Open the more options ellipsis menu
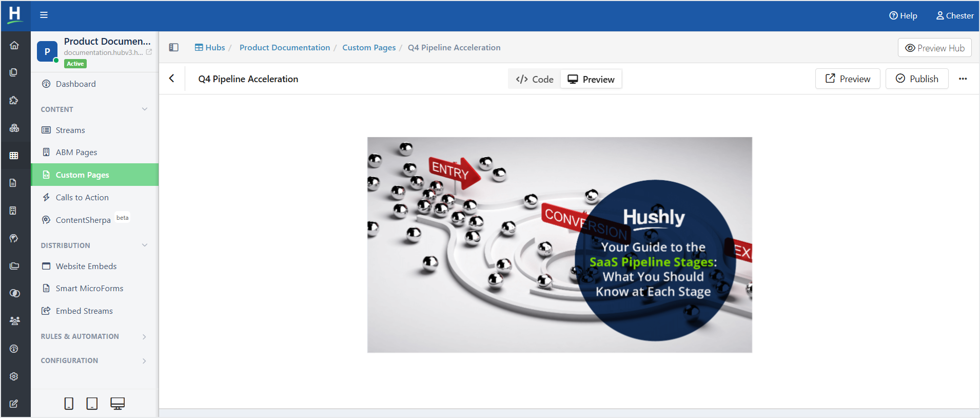The image size is (980, 418). coord(963,79)
